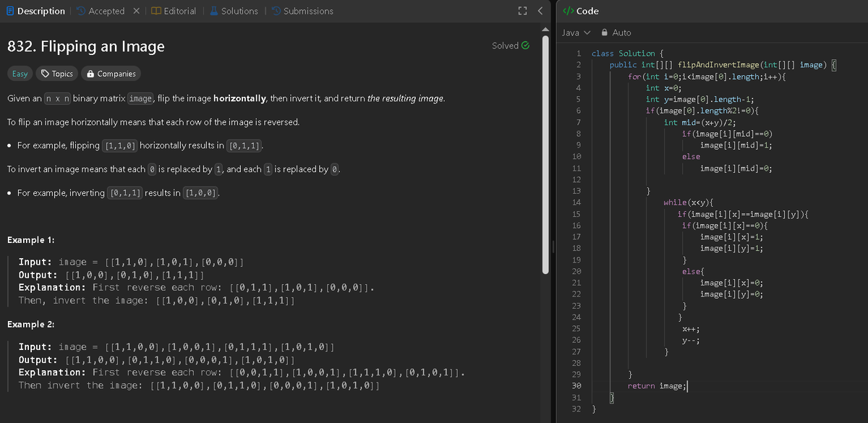The height and width of the screenshot is (423, 868).
Task: Open the Description tab
Action: [35, 11]
